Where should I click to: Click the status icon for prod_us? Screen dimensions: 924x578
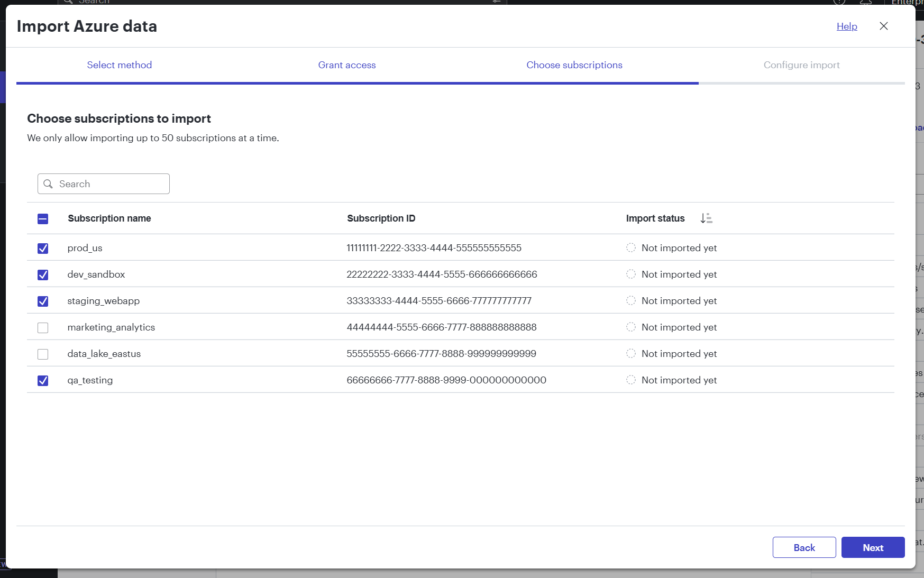(630, 248)
